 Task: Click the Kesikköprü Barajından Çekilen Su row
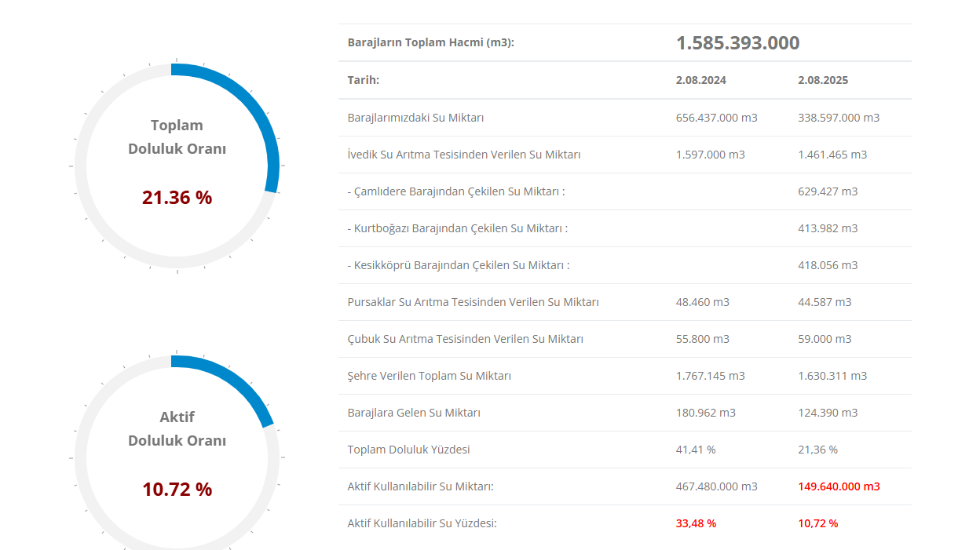[625, 265]
